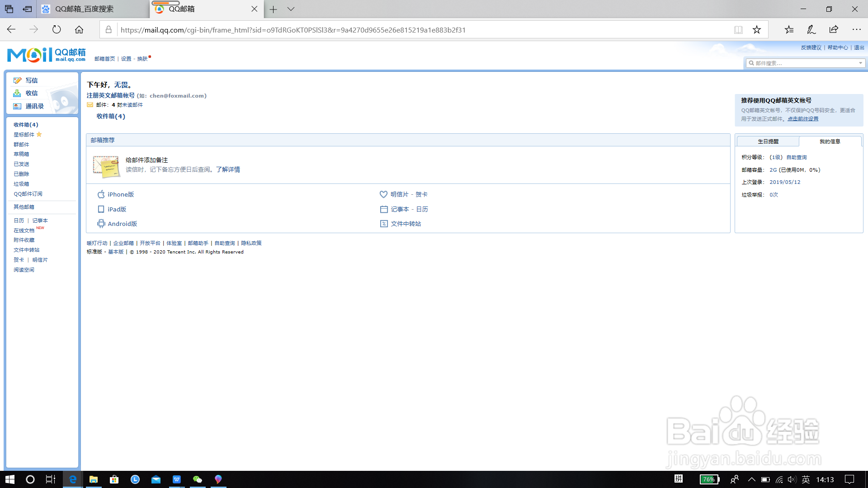Open the 了解详情 link
This screenshot has height=488, width=868.
tap(228, 169)
